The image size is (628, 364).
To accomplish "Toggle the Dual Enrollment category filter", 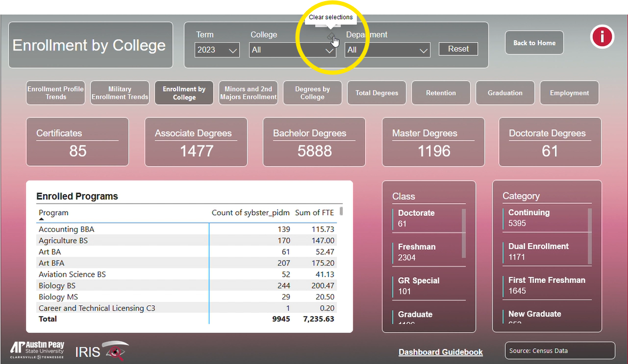I will pos(538,251).
